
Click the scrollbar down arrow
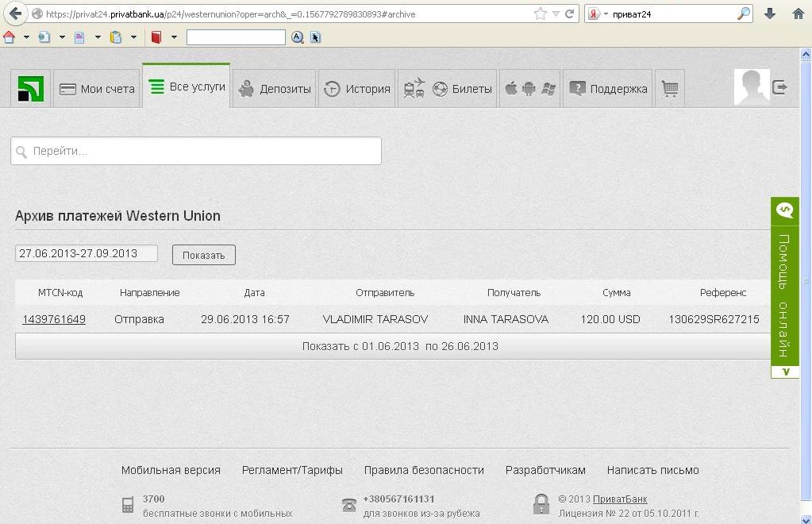click(806, 518)
